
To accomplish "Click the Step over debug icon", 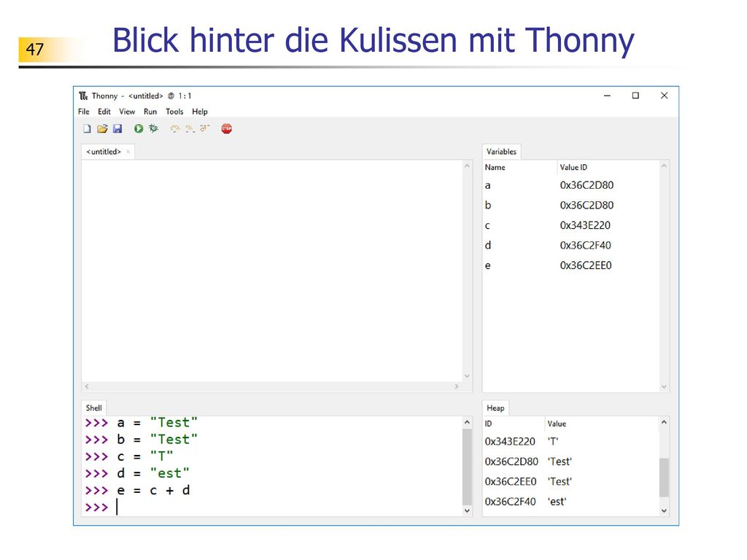I will [x=175, y=128].
